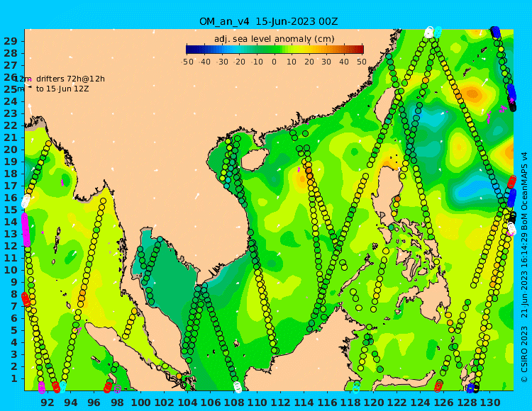Select the positive 50 colorbar tick label
This screenshot has width=532, height=411.
[x=361, y=62]
